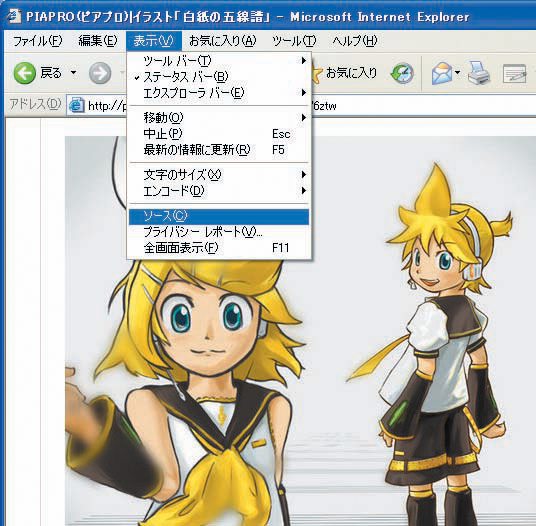Image resolution: width=536 pixels, height=526 pixels.
Task: Click the page icon in address bar
Action: coord(77,105)
